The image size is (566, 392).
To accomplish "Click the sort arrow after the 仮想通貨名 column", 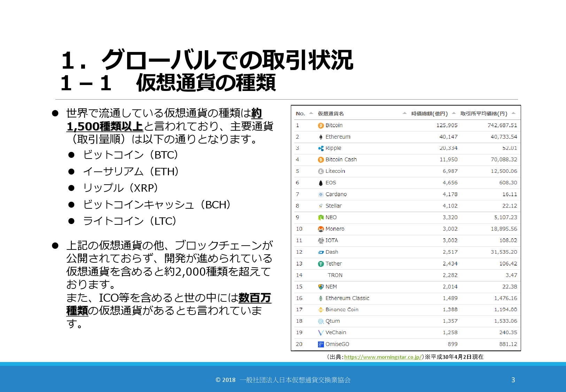I will [404, 113].
